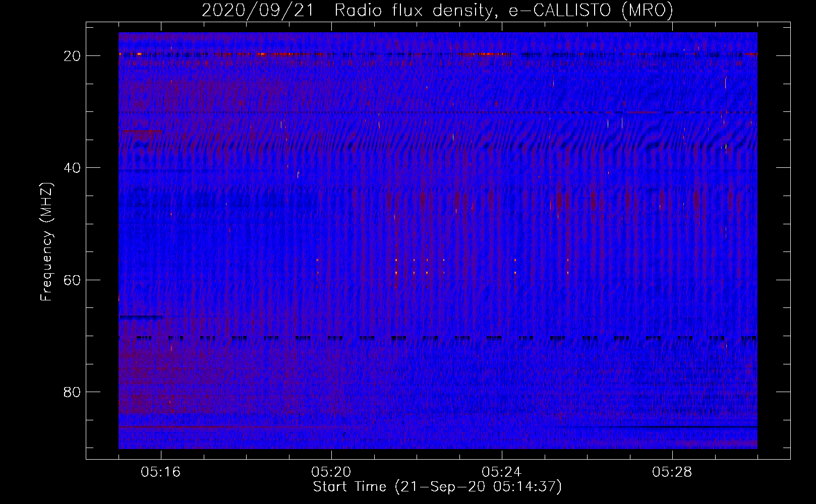Click the 'Frequency (MHZ)' axis label
This screenshot has width=816, height=504.
click(46, 242)
